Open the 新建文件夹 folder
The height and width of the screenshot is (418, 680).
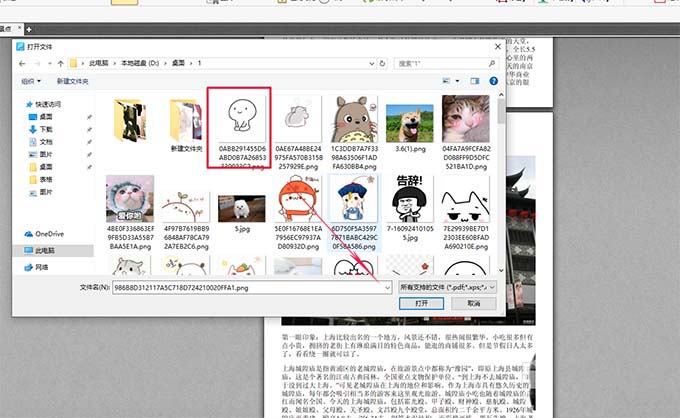(x=186, y=126)
